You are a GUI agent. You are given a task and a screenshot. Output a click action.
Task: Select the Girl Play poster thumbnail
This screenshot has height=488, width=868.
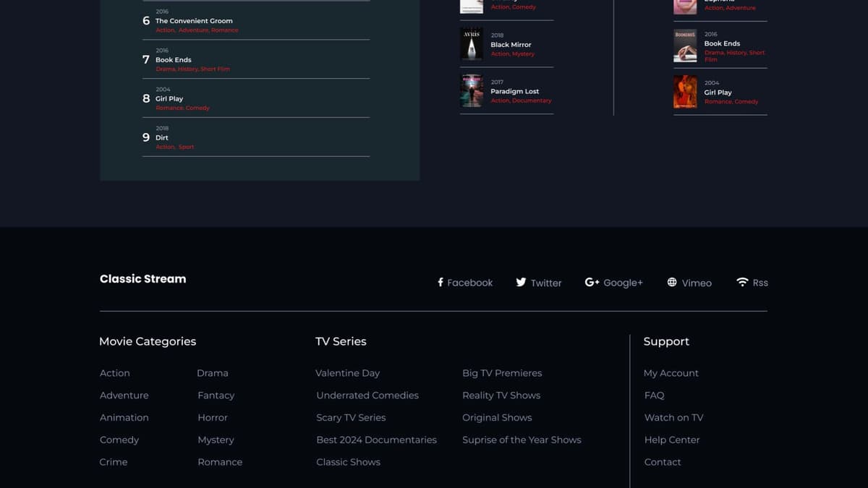point(685,92)
